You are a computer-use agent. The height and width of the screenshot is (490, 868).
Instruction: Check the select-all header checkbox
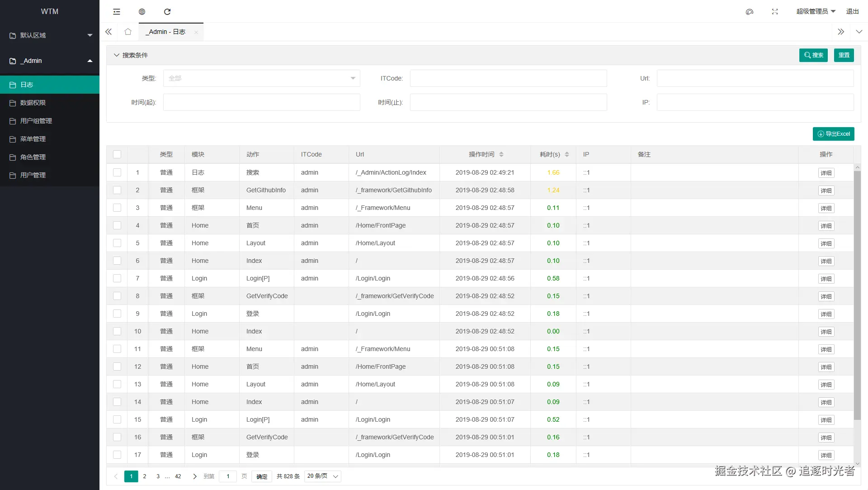(x=117, y=154)
